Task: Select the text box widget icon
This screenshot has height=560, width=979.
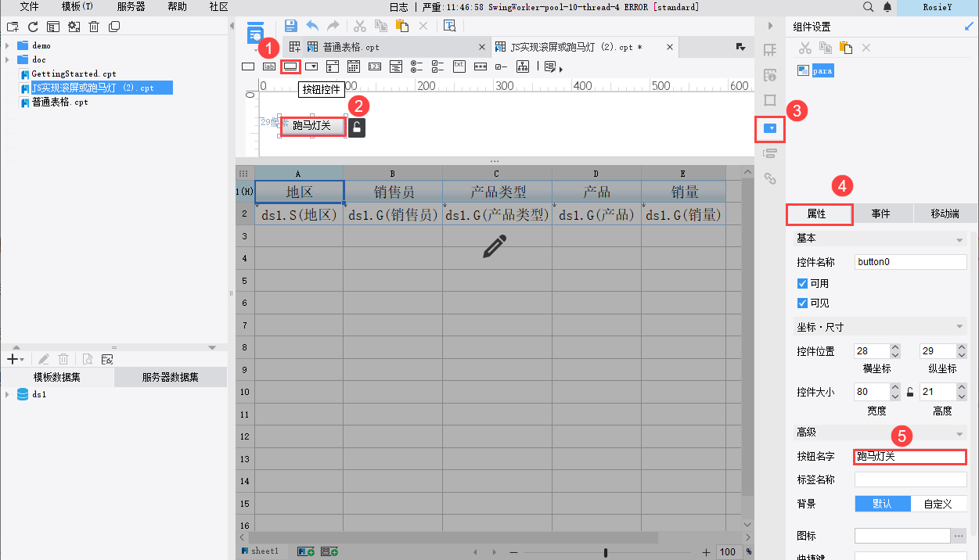Action: [248, 66]
